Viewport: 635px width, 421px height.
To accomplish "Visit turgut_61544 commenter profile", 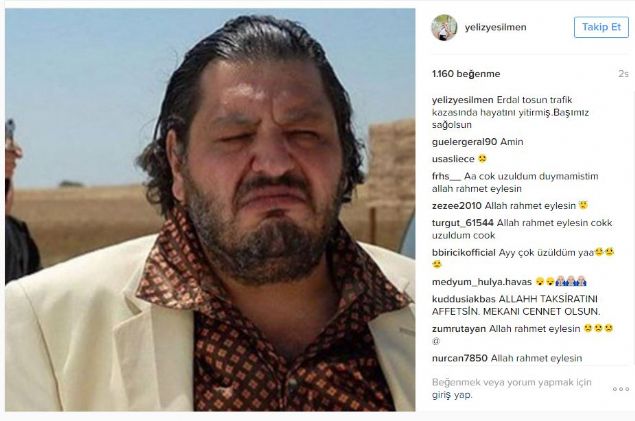I will point(462,223).
